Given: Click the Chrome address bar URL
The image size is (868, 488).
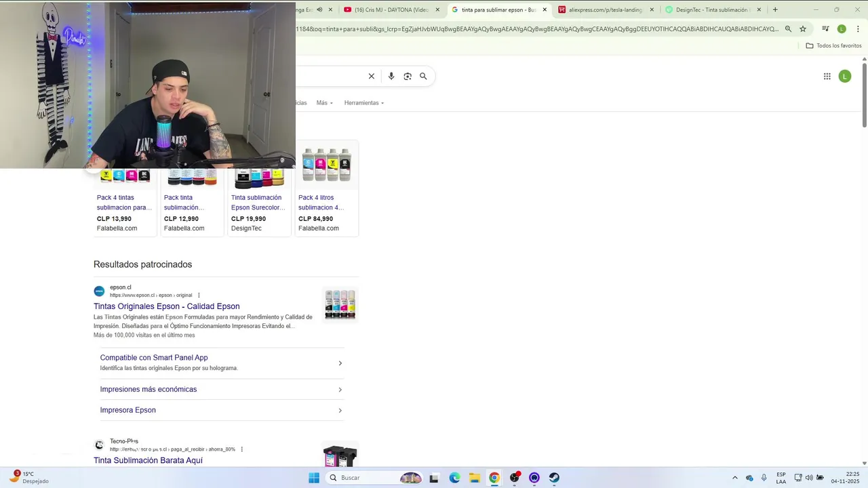Looking at the screenshot, I should tap(536, 28).
